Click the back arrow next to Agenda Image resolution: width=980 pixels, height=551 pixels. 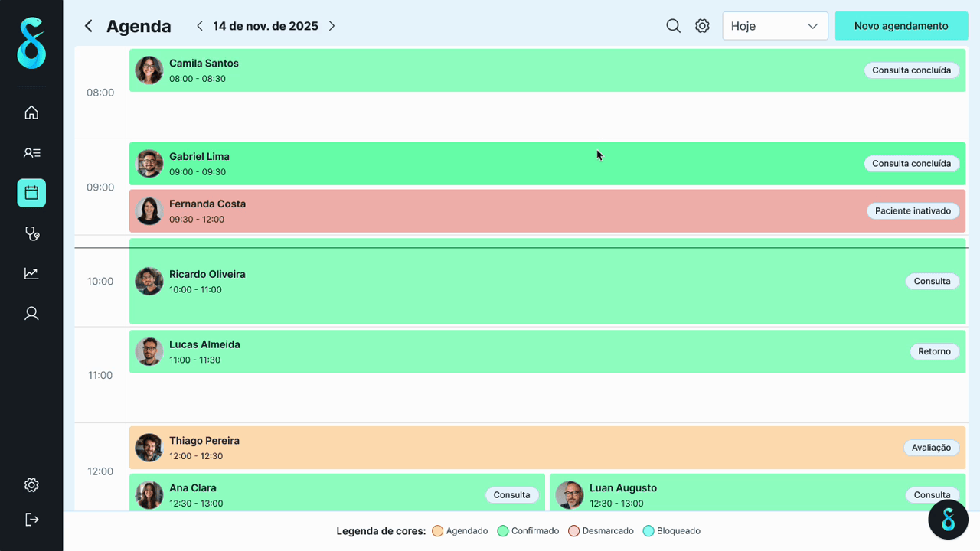pyautogui.click(x=88, y=25)
